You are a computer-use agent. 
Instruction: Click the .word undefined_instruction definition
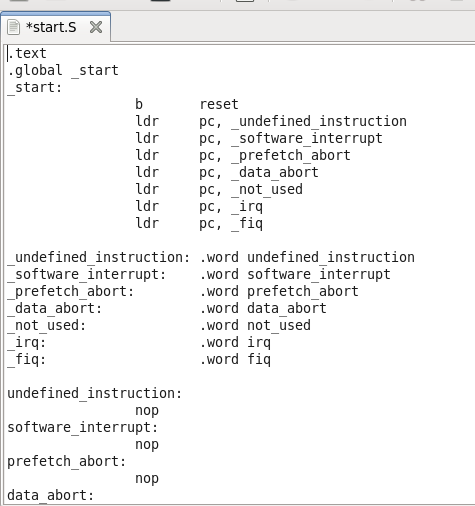pos(307,257)
